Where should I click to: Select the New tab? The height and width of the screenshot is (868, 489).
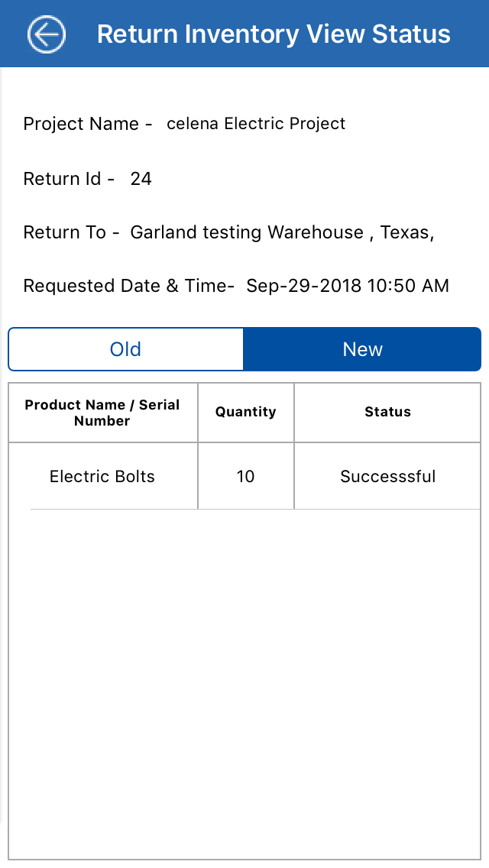click(362, 349)
